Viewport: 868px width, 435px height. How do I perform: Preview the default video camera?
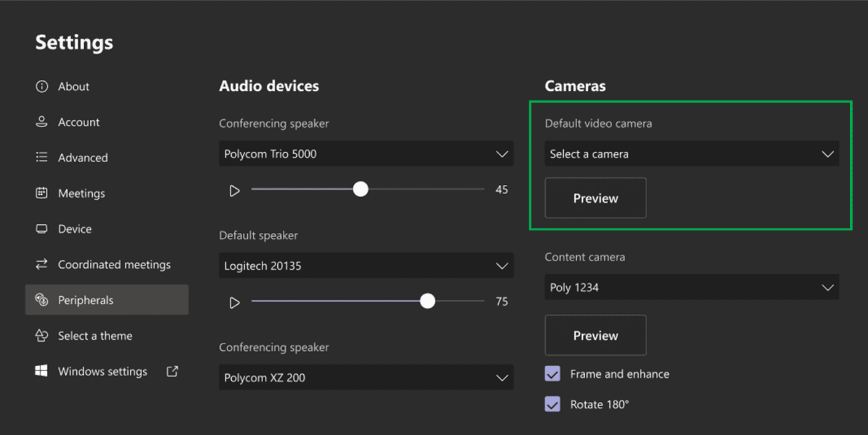595,198
